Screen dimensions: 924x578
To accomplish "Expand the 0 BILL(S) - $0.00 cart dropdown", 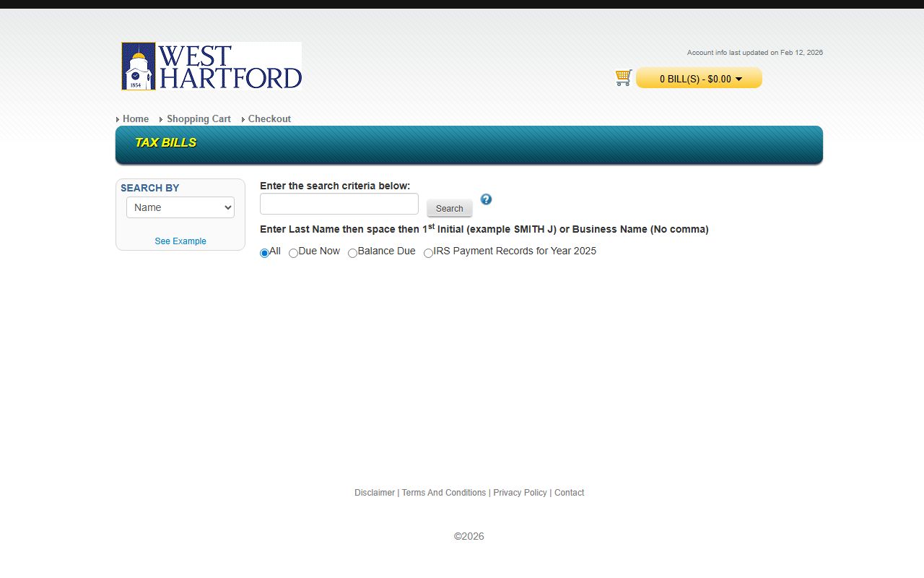I will [x=699, y=78].
